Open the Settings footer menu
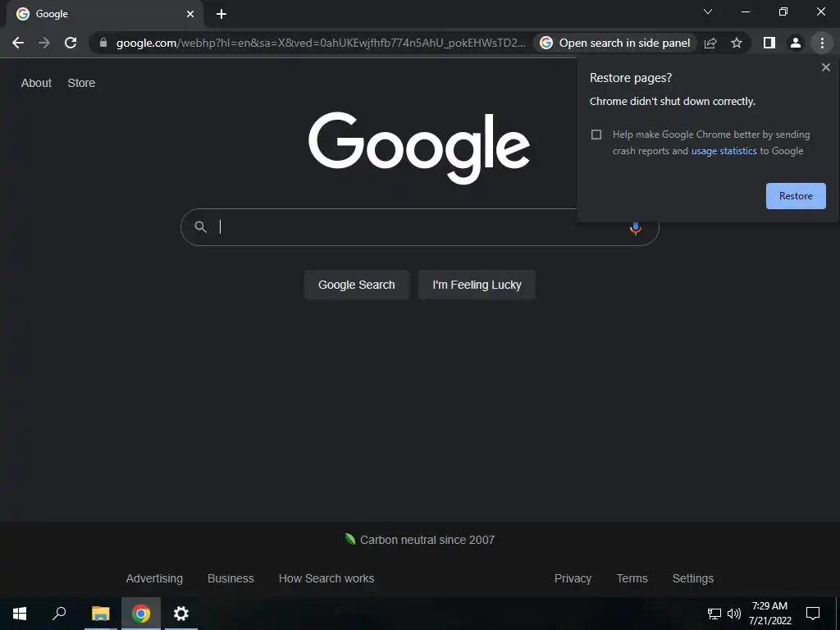This screenshot has height=630, width=840. (692, 578)
